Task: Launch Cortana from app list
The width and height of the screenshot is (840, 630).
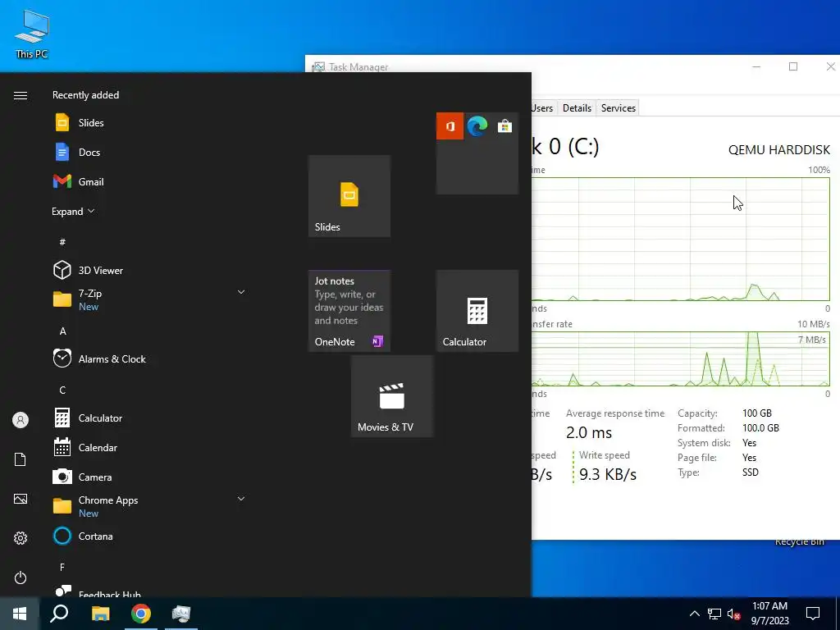Action: (149, 536)
